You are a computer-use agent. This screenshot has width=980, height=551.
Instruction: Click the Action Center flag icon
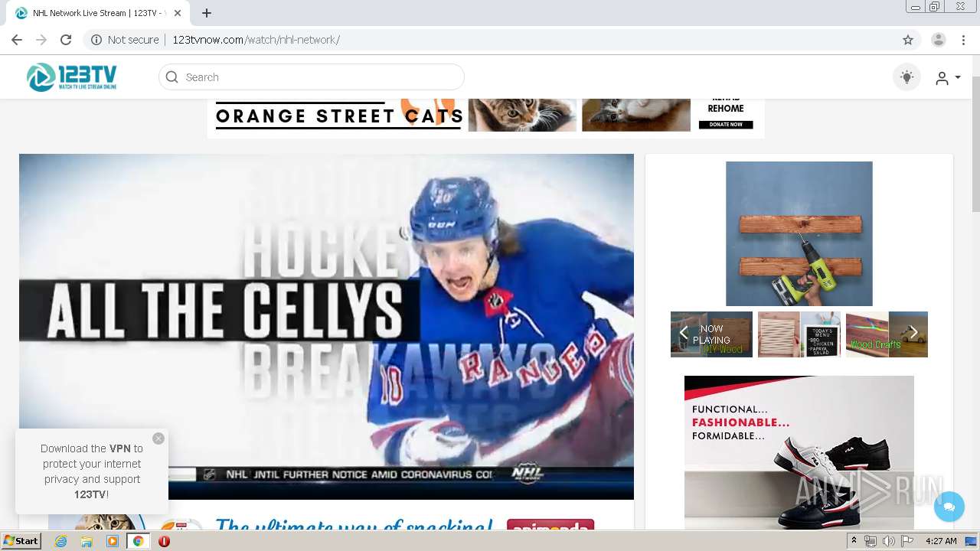[x=907, y=541]
